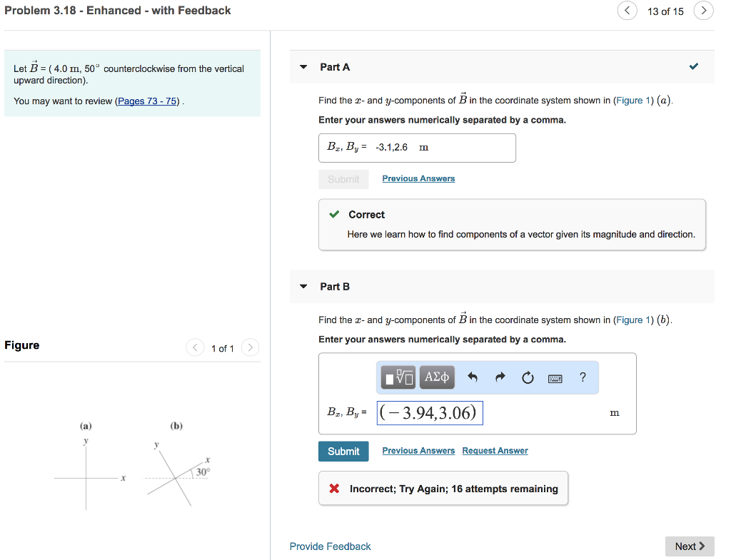Collapse Part B section triangle
The height and width of the screenshot is (560, 731).
point(303,287)
